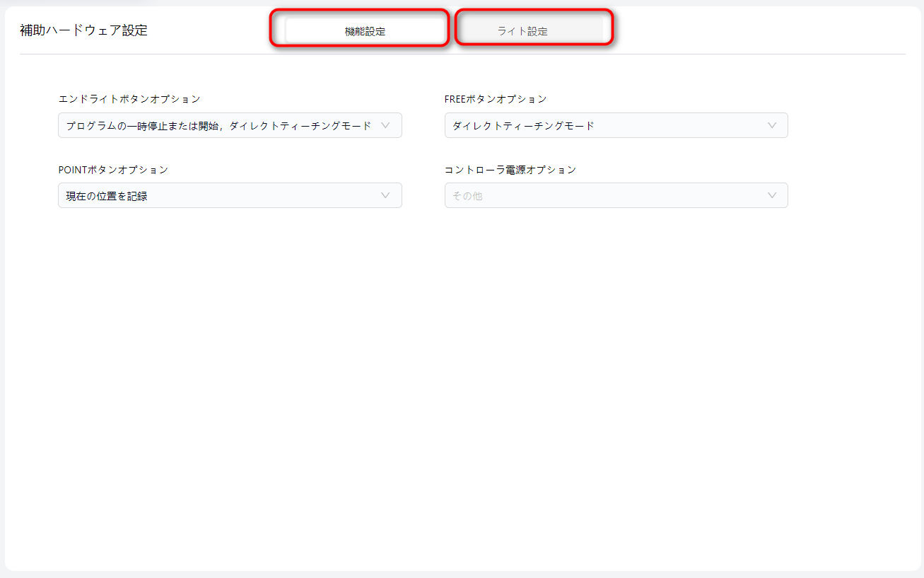Click the chevron arrow in エンドライトボタンオプション dropdown
The height and width of the screenshot is (578, 924).
coord(385,125)
